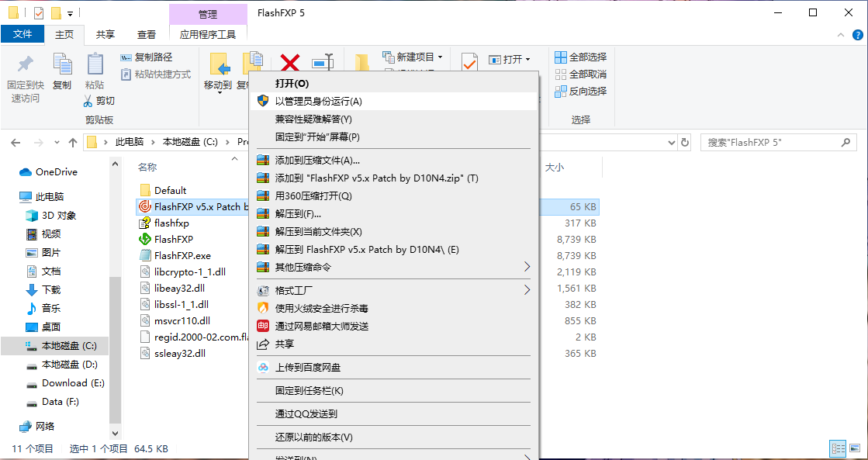868x460 pixels.
Task: Select OneDrive in navigation pane
Action: [x=48, y=172]
